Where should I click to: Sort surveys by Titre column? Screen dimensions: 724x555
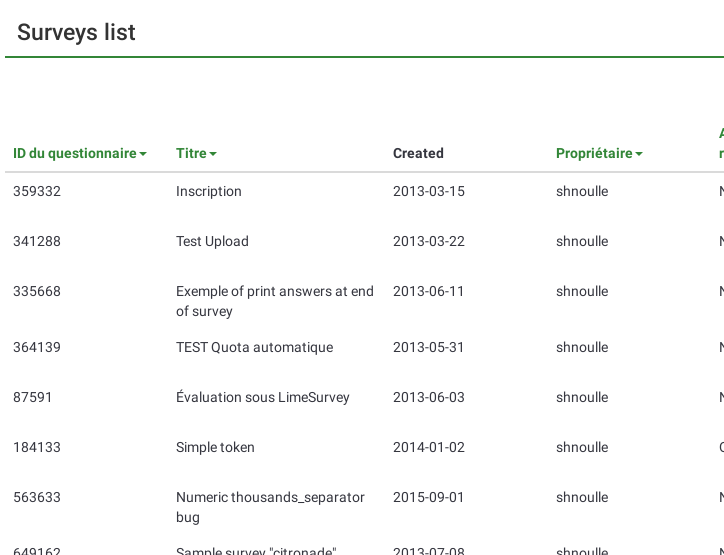click(x=195, y=153)
